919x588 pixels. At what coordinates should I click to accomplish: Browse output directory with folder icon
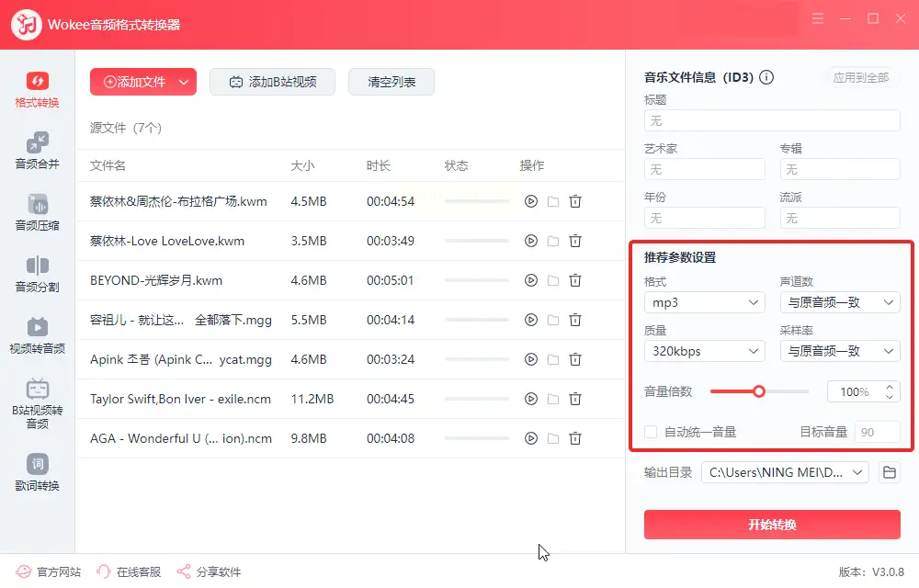coord(889,472)
